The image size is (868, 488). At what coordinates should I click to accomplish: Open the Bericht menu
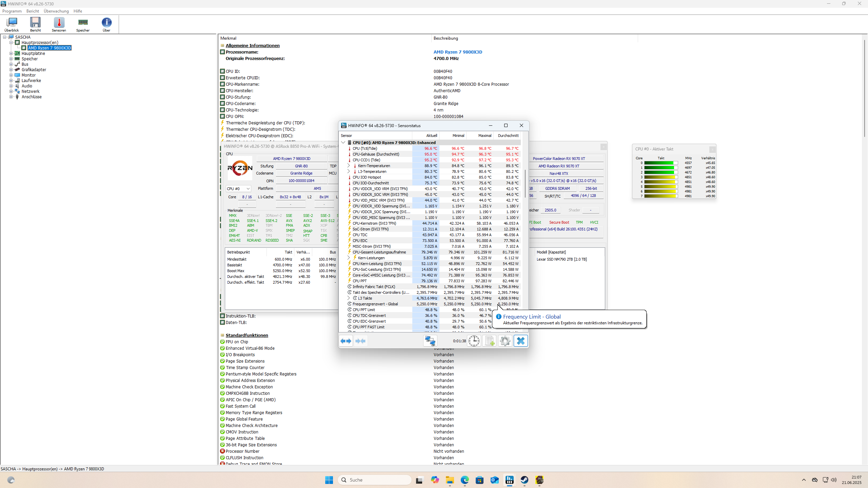[33, 11]
